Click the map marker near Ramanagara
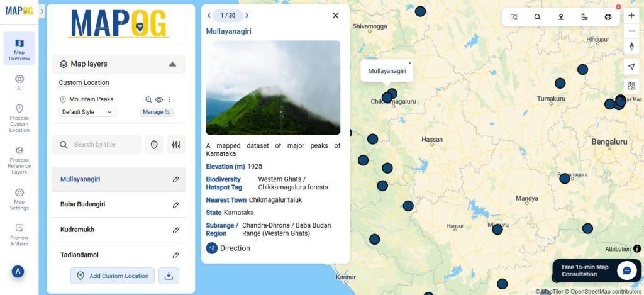This screenshot has width=644, height=295. (565, 178)
